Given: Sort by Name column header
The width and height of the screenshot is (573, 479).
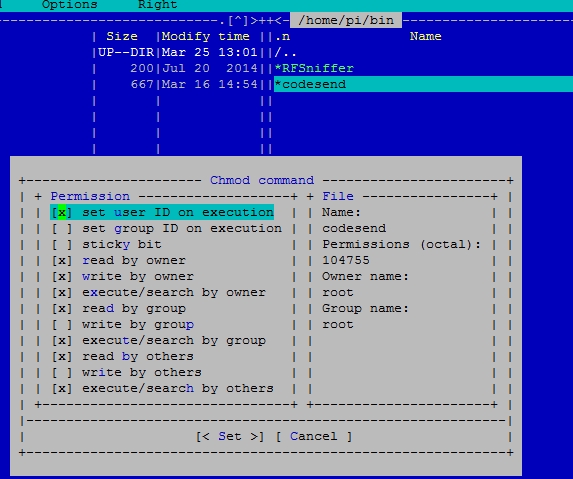Looking at the screenshot, I should click(425, 36).
